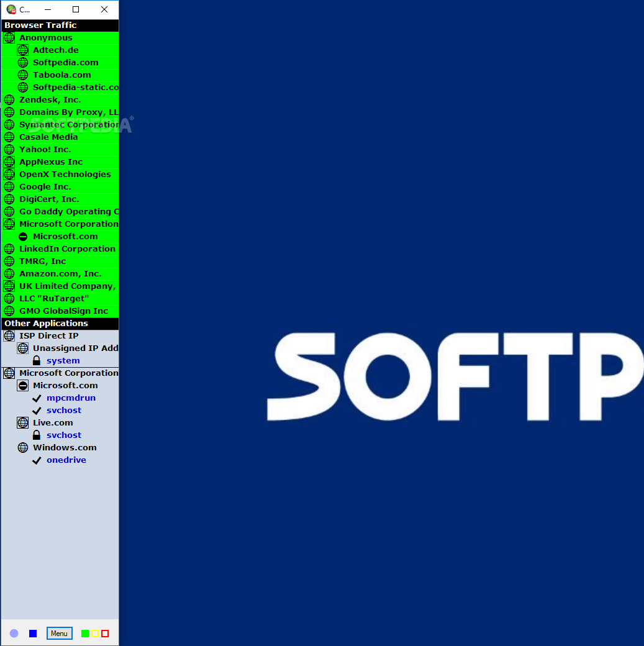Minimize the application window
644x646 pixels.
48,9
